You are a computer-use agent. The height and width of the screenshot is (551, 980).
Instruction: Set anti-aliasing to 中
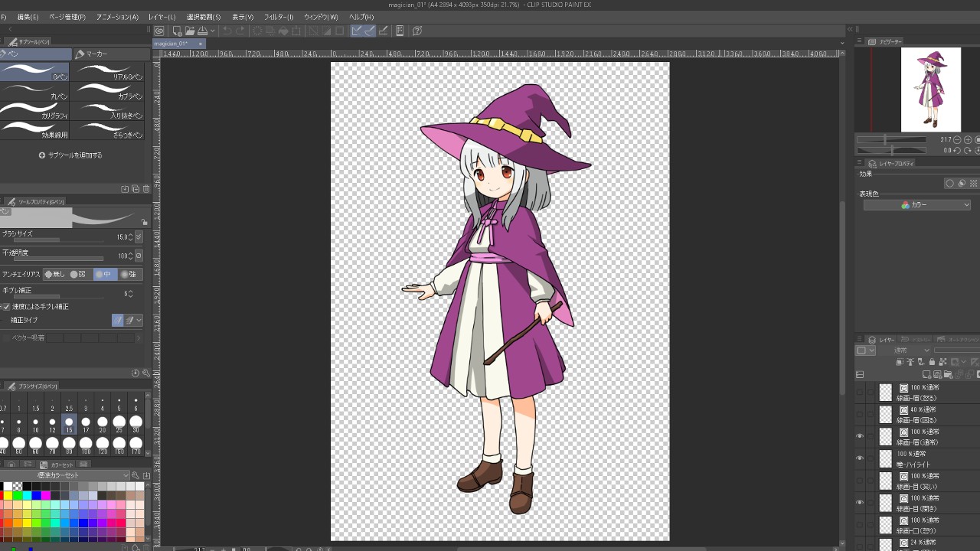(x=104, y=274)
